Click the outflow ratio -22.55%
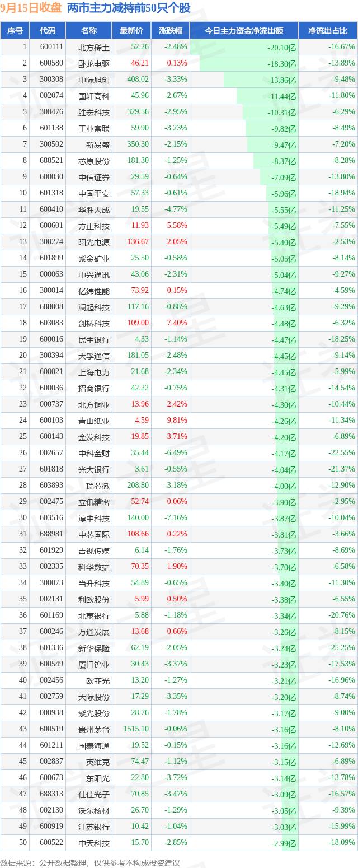 coord(342,453)
